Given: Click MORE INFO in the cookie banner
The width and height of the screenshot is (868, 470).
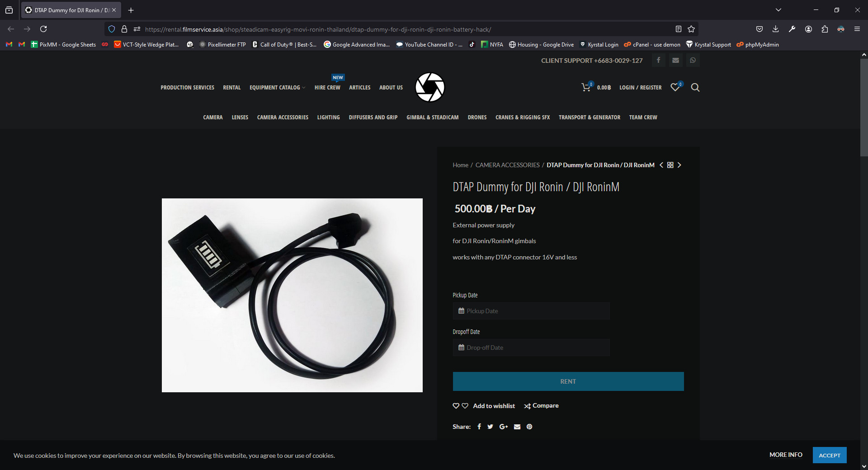Looking at the screenshot, I should 786,455.
